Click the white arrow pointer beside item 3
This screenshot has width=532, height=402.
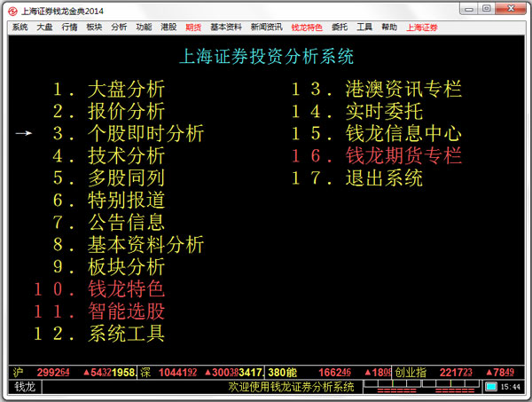click(24, 134)
